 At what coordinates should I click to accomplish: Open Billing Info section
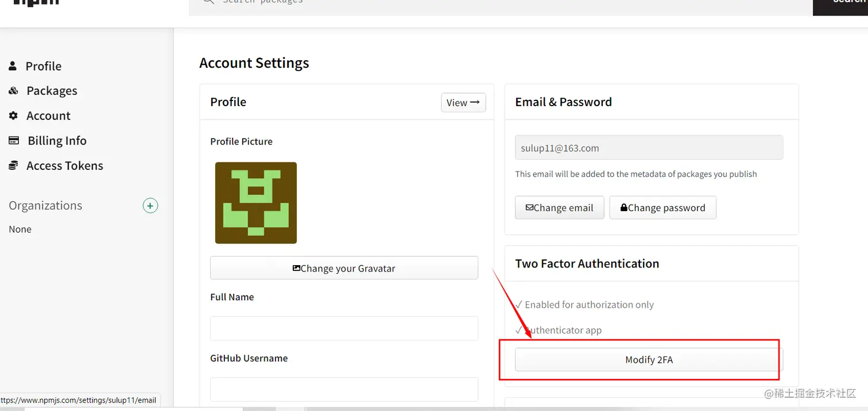point(57,141)
